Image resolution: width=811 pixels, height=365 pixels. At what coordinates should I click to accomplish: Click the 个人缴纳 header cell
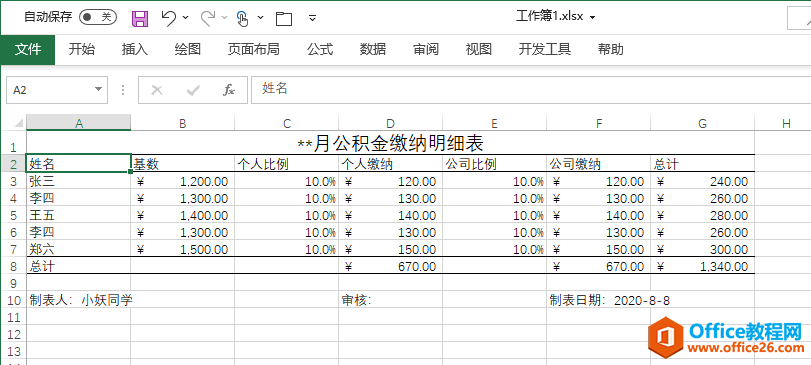(x=391, y=164)
